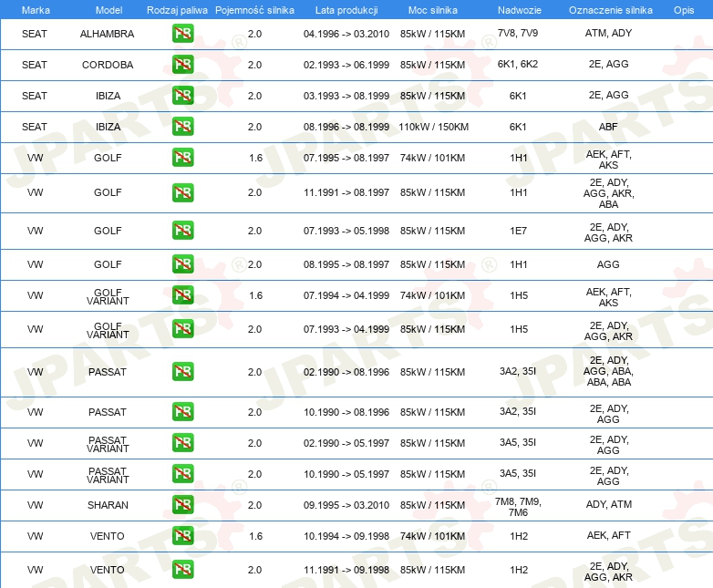Click body code 1H2 in VENTO 1.6 row
Image resolution: width=713 pixels, height=588 pixels.
519,536
